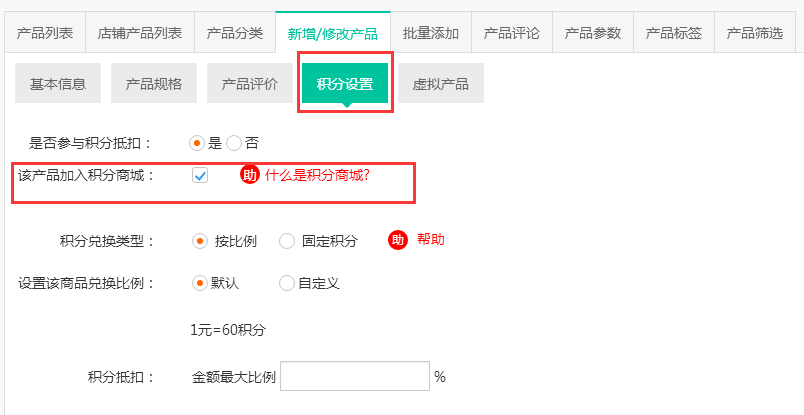Choose 固定积分 exchange type
The height and width of the screenshot is (415, 804).
coord(287,241)
